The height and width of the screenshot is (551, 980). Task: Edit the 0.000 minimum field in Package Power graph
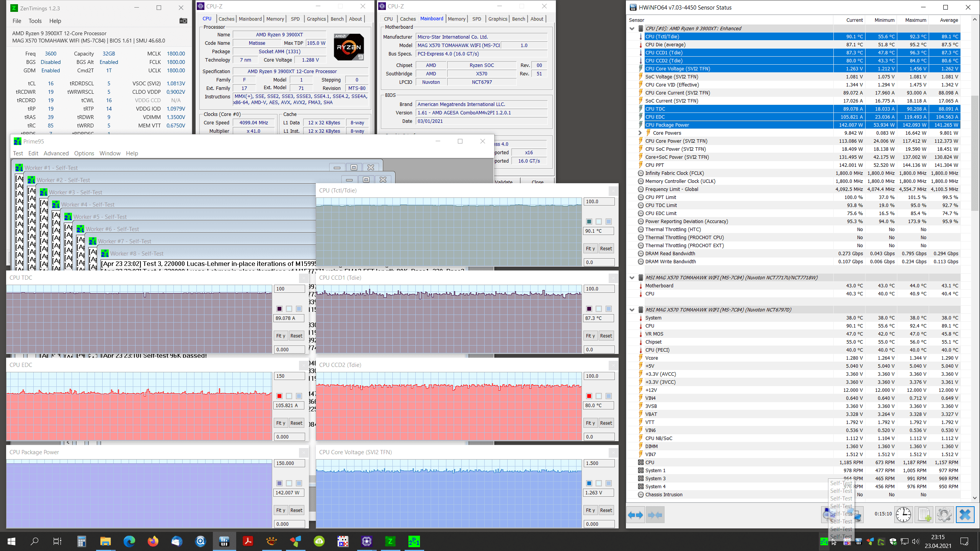[289, 524]
